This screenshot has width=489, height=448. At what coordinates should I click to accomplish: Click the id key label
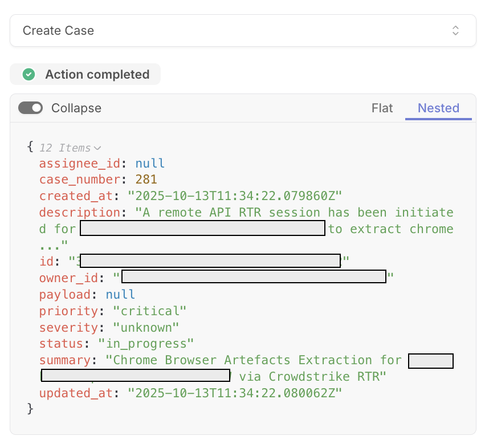point(47,262)
